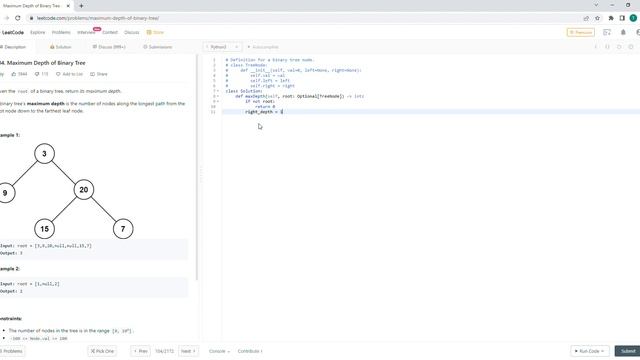640x360 pixels.
Task: Reset code with the editor refresh icon
Action: click(x=619, y=47)
